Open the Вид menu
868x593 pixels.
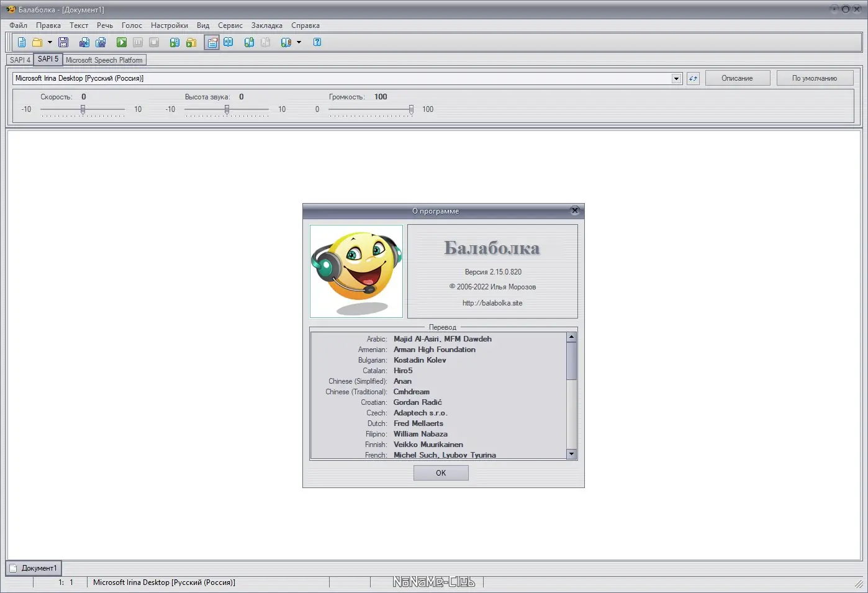[x=203, y=25]
